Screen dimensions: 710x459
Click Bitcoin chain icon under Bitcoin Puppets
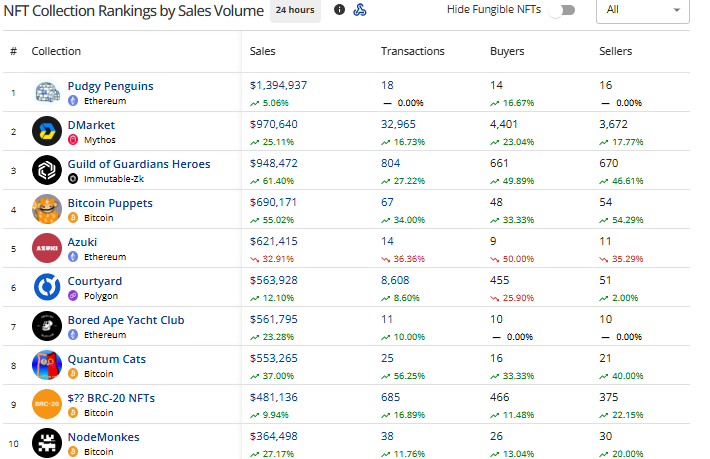pos(73,218)
